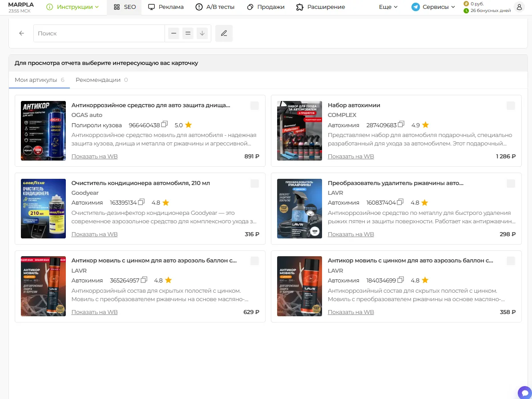Click the down arrow sort icon
This screenshot has height=399, width=532.
pyautogui.click(x=202, y=33)
